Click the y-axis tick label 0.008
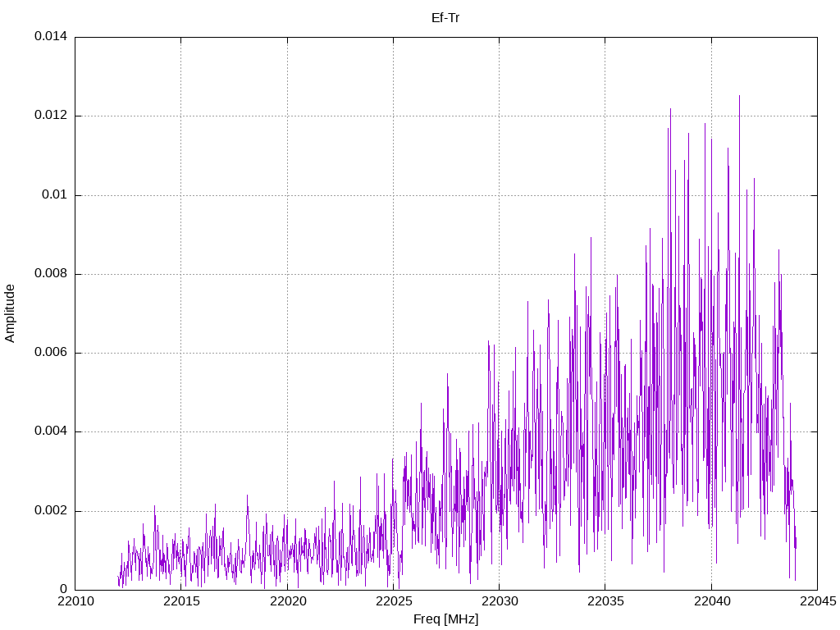Screen dimensions: 840x630 [51, 274]
